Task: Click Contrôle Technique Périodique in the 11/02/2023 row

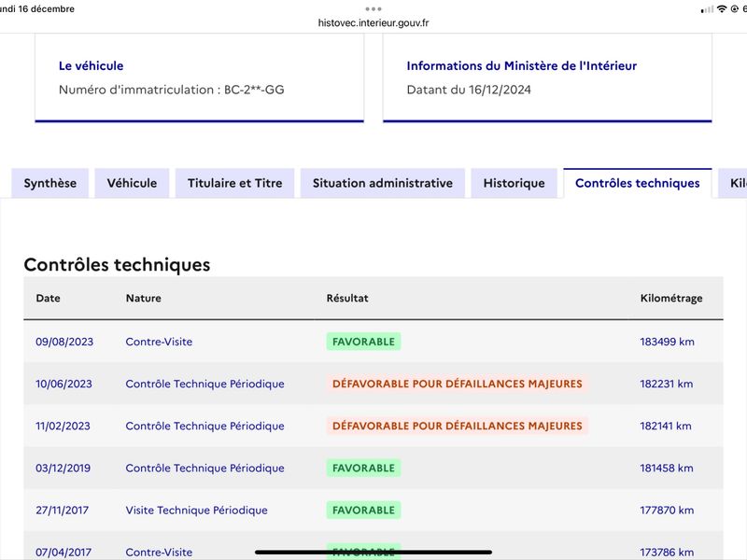Action: click(204, 426)
